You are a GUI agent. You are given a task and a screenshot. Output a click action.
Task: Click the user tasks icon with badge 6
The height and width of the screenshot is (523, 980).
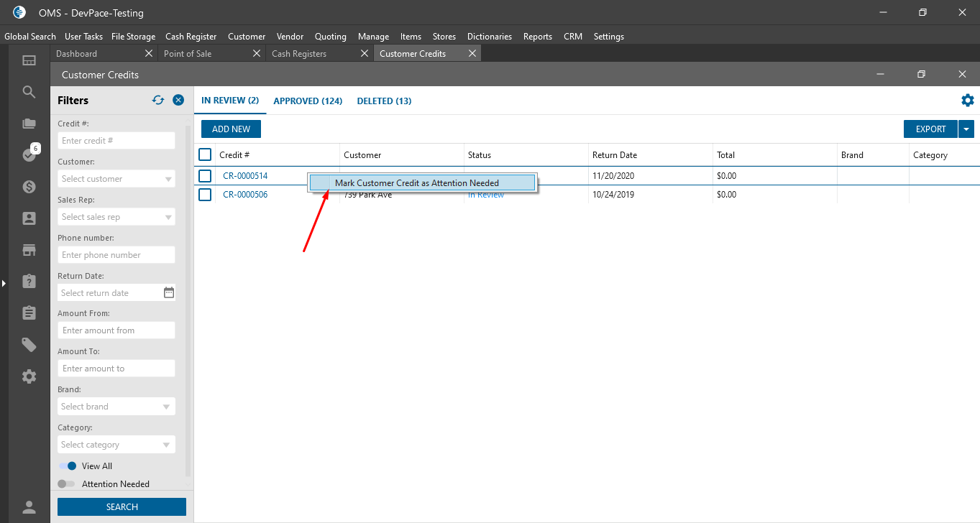click(x=29, y=154)
